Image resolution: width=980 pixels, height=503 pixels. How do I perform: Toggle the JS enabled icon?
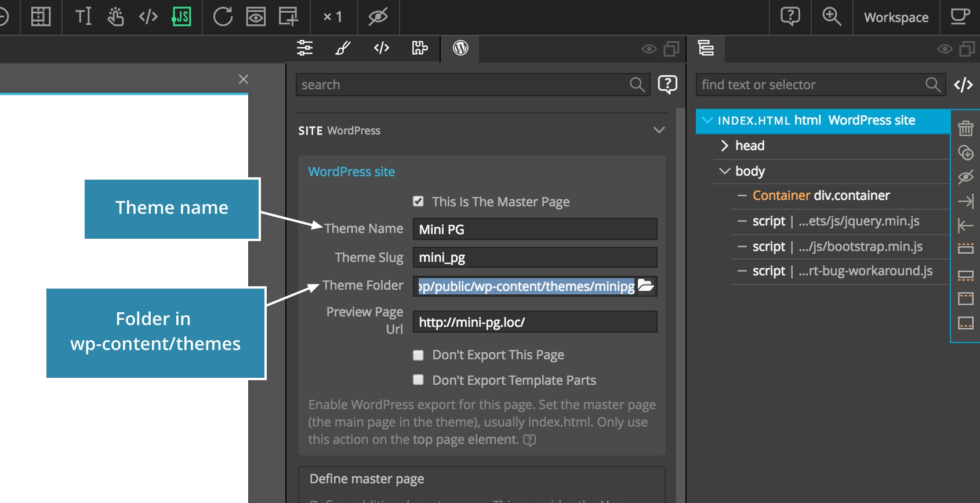coord(182,17)
